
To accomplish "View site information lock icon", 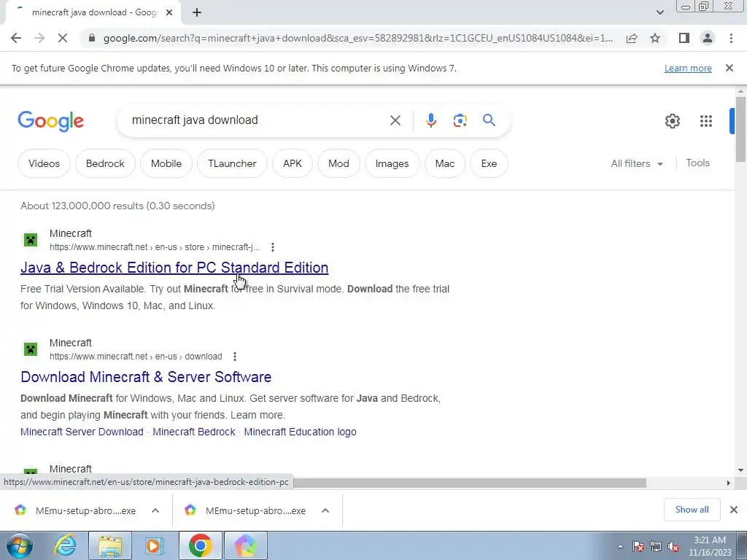I will 92,38.
